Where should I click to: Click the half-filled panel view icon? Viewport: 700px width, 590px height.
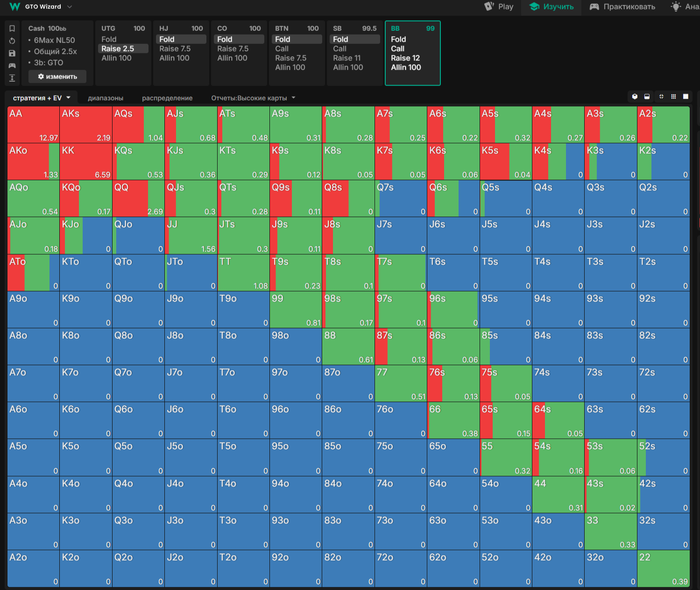click(x=647, y=97)
